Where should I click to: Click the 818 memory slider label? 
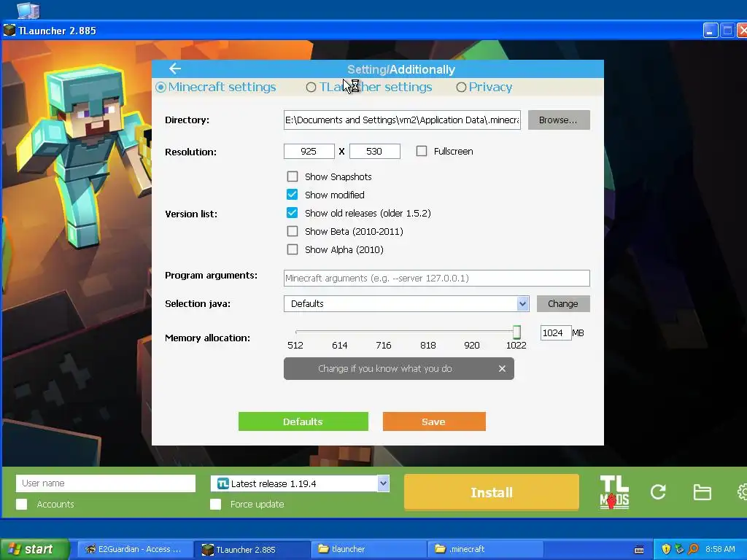[x=427, y=345]
